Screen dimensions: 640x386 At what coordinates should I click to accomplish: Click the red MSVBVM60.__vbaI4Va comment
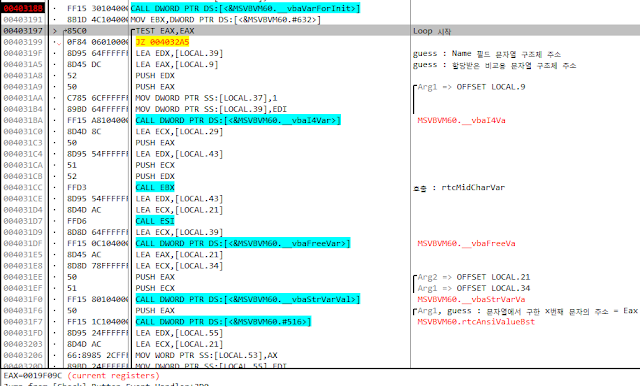coord(461,120)
